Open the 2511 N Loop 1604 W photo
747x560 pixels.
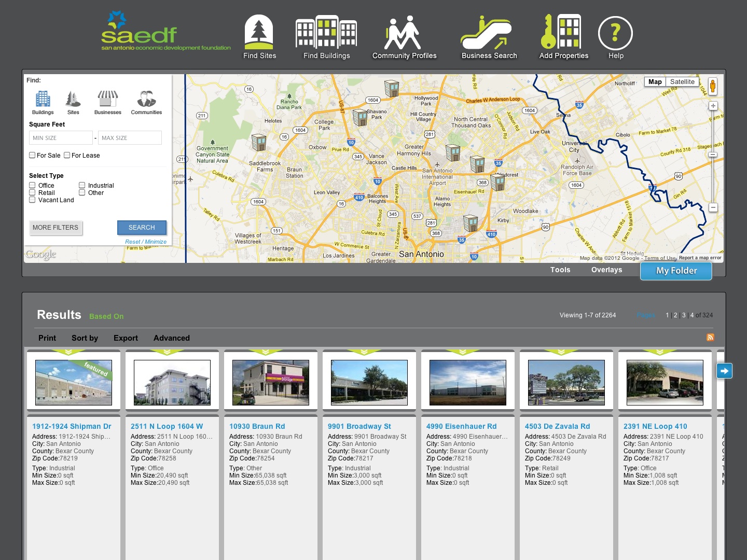click(x=172, y=383)
